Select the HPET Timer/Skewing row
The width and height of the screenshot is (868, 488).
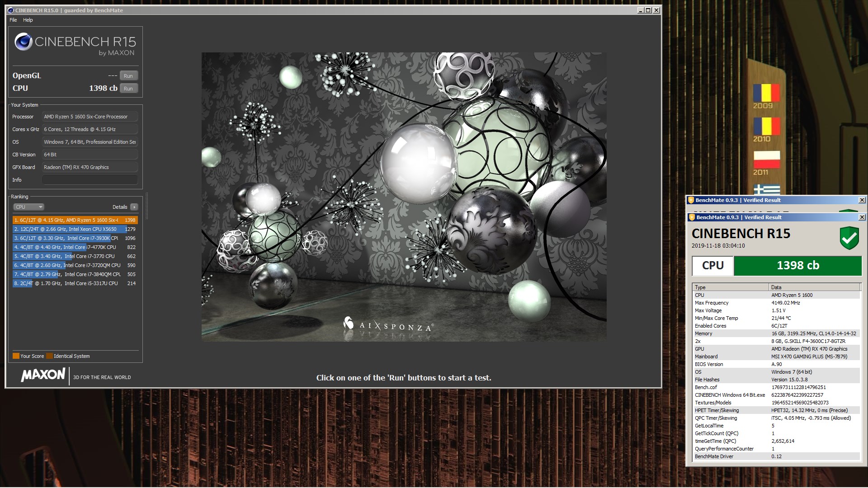[x=776, y=410]
